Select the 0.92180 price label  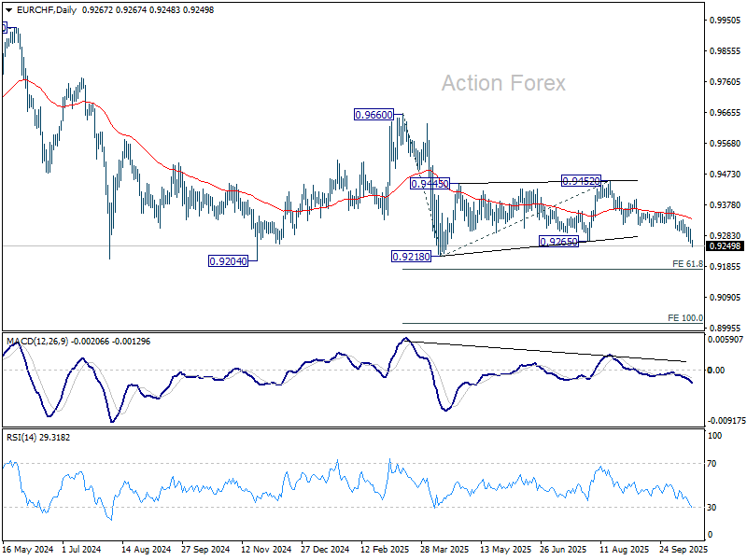pos(411,257)
